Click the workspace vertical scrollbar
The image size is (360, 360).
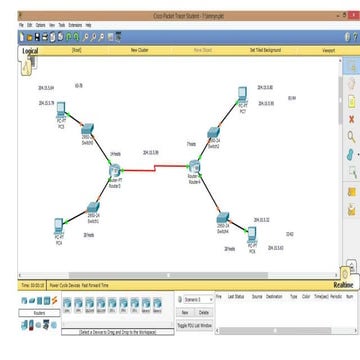(x=340, y=101)
